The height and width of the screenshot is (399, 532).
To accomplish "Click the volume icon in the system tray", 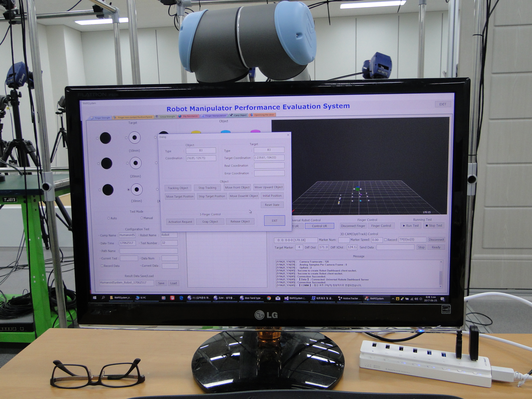I will pyautogui.click(x=416, y=299).
